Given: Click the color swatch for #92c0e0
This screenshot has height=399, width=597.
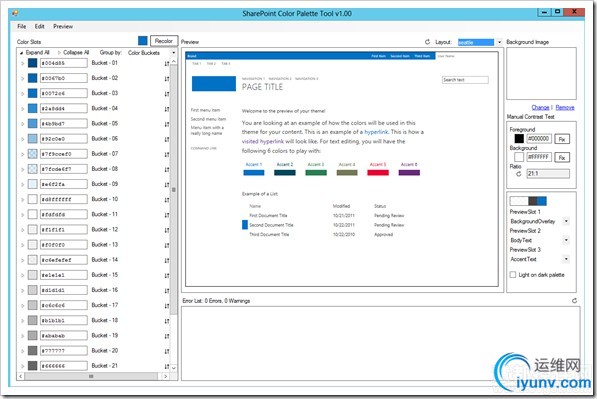Looking at the screenshot, I should click(32, 139).
